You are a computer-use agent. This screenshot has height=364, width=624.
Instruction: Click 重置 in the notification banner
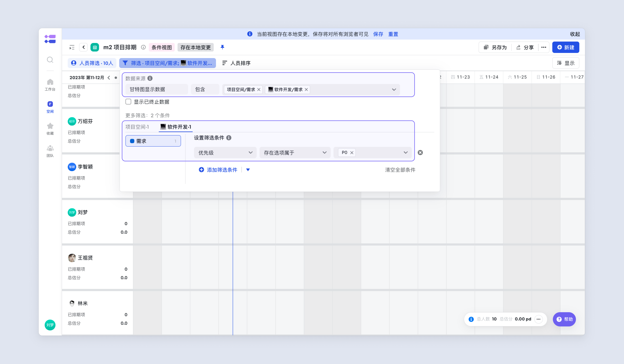pos(393,34)
